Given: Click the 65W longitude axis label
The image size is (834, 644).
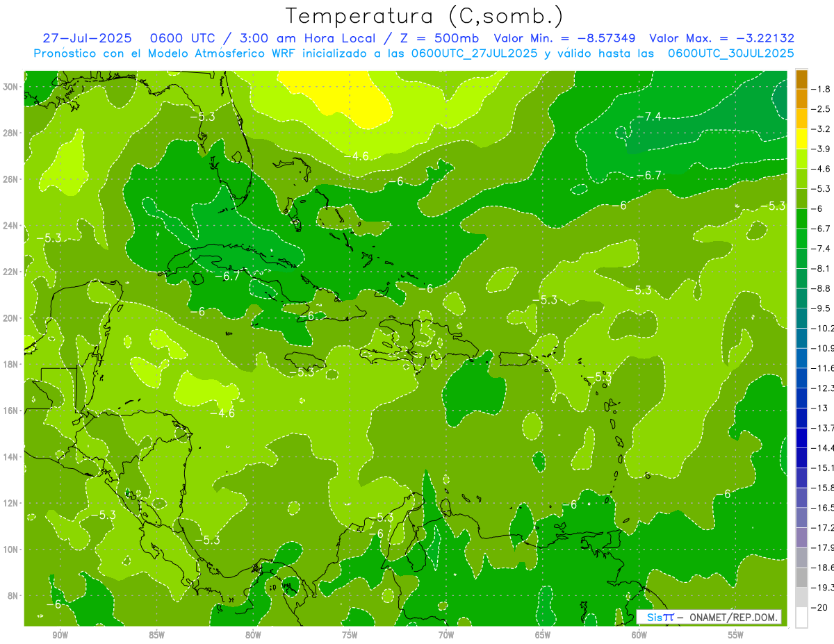Looking at the screenshot, I should 543,634.
